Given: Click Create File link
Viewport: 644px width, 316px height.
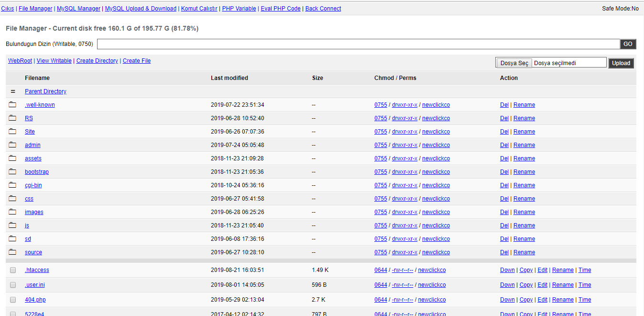Looking at the screenshot, I should pos(137,61).
